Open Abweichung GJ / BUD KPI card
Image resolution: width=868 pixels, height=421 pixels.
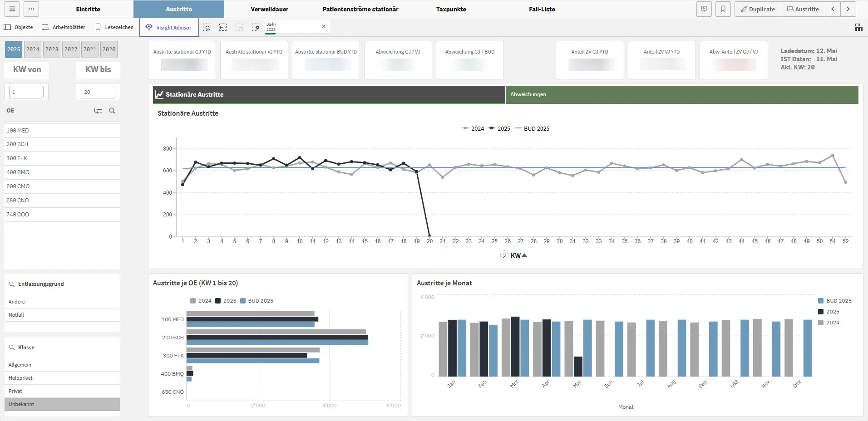(x=470, y=60)
